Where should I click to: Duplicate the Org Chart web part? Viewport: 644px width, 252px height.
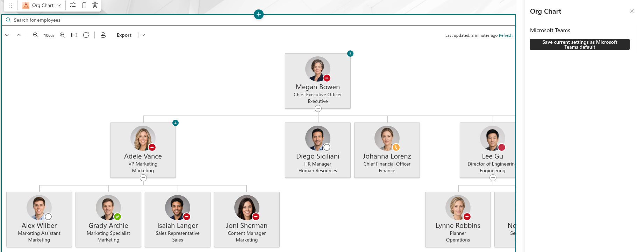point(84,5)
